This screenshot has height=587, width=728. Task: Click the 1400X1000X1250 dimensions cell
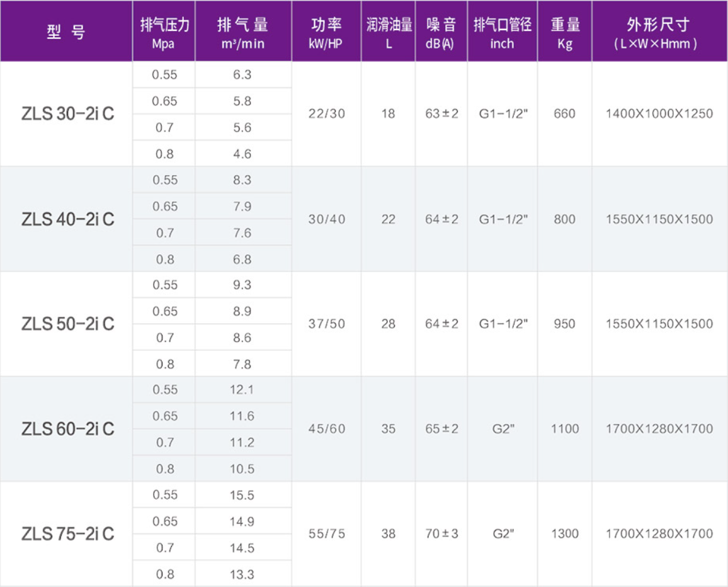[659, 114]
